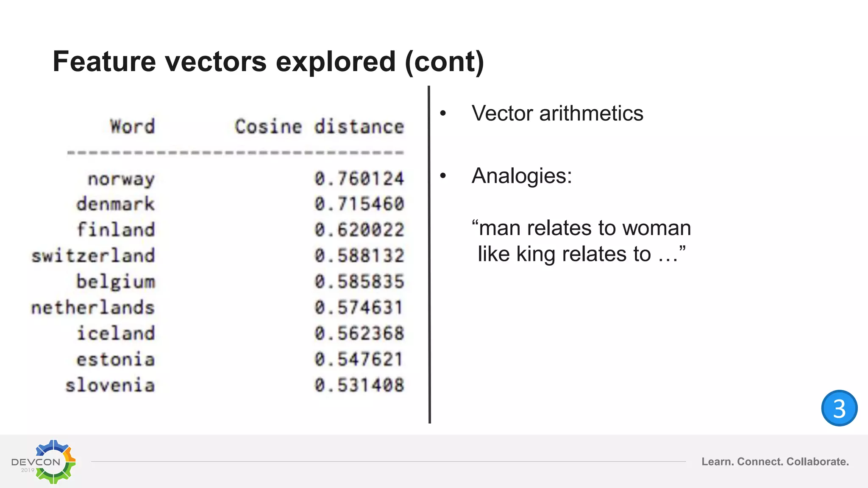Click the 'netherlands' word entry
Screen dimensions: 868x488
coord(93,308)
